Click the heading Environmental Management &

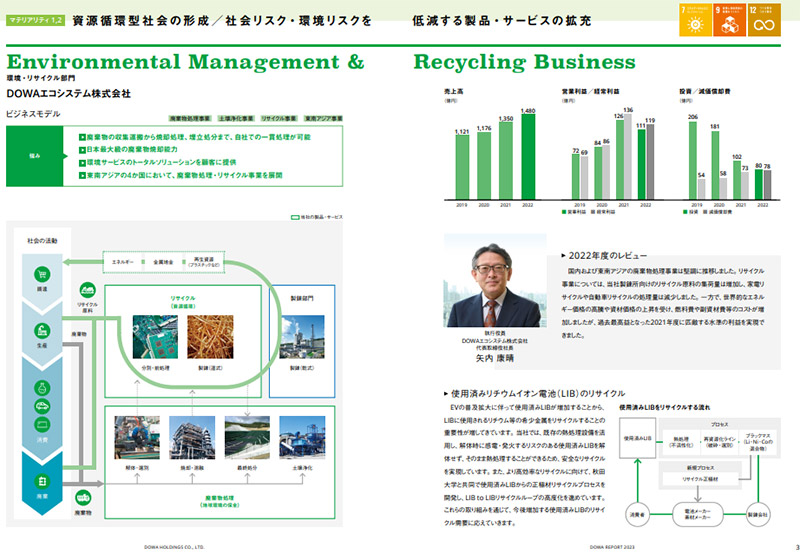186,62
